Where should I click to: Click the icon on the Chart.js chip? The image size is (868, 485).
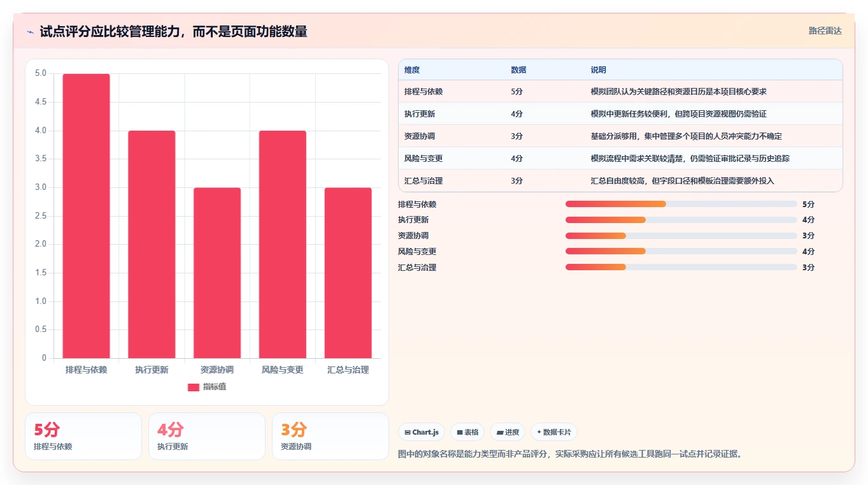(x=408, y=433)
